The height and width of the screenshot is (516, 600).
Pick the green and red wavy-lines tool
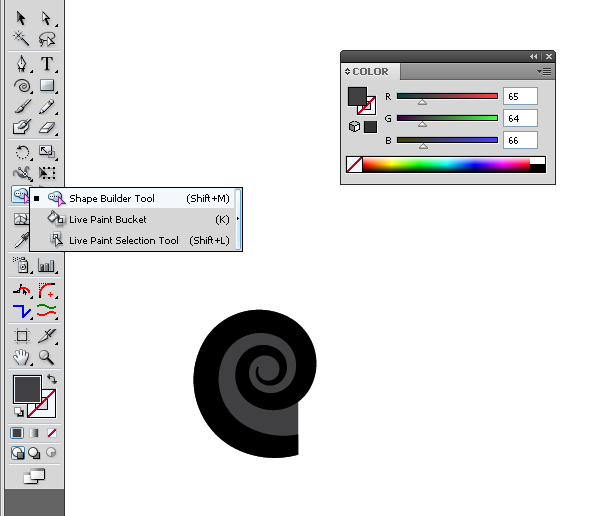47,311
